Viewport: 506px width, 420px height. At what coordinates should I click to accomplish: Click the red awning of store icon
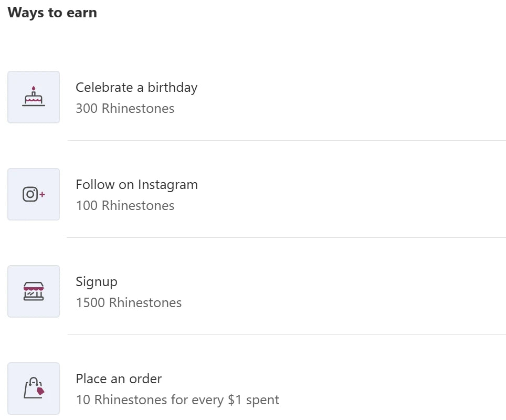point(34,287)
